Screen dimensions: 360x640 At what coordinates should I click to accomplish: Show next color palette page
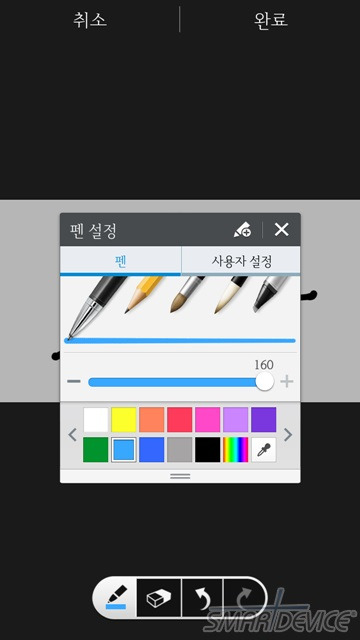coord(288,435)
